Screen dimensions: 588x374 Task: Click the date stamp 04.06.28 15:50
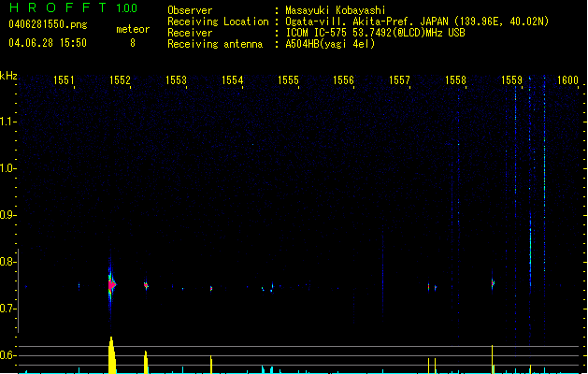point(48,43)
